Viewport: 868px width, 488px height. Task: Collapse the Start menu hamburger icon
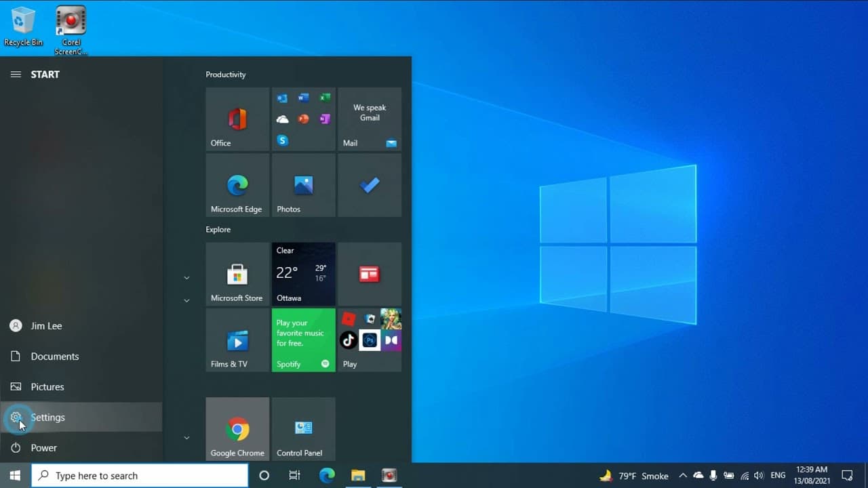pyautogui.click(x=16, y=75)
